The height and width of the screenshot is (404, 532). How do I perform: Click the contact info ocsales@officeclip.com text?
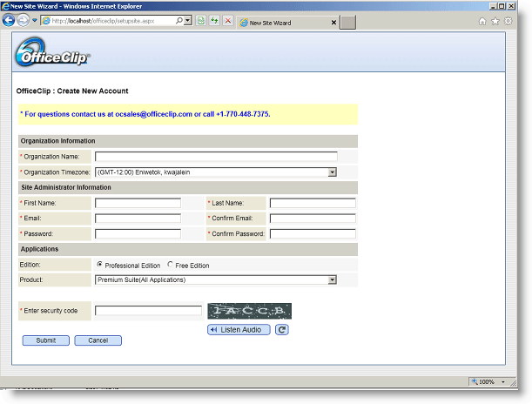pos(153,114)
